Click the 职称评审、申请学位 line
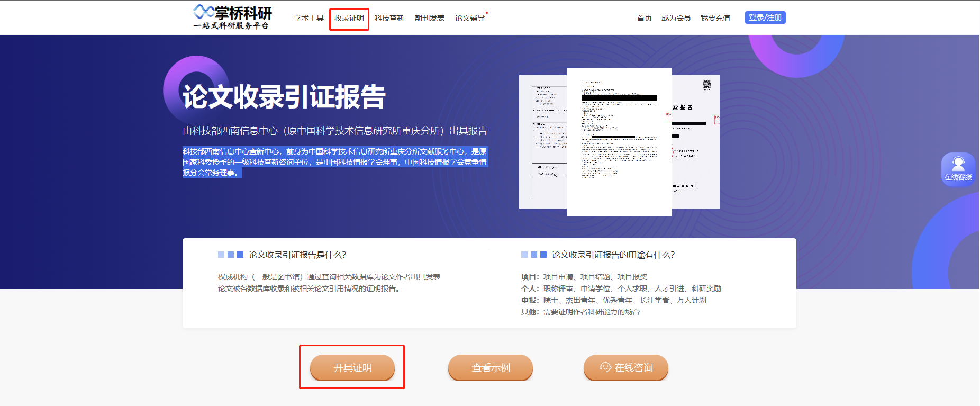Viewport: 980px width, 406px height. tap(621, 288)
